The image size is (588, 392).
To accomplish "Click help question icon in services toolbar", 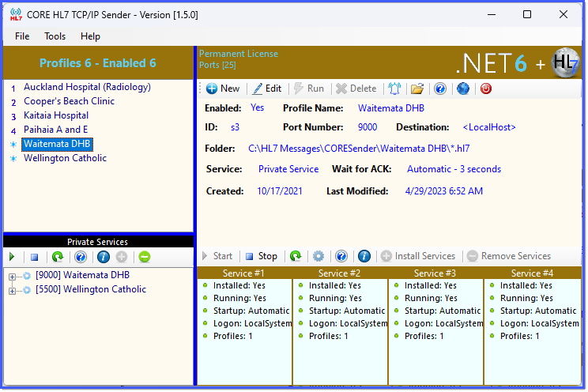I will 341,257.
